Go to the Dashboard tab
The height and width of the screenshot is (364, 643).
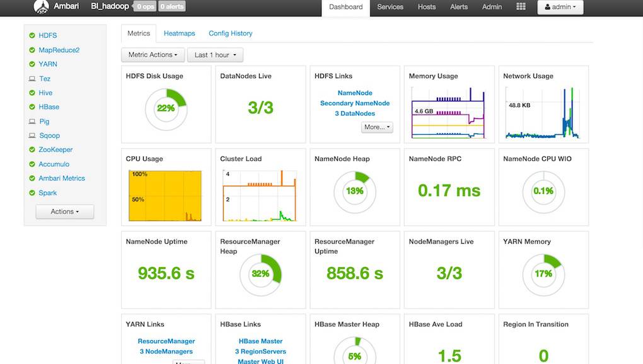click(x=345, y=7)
